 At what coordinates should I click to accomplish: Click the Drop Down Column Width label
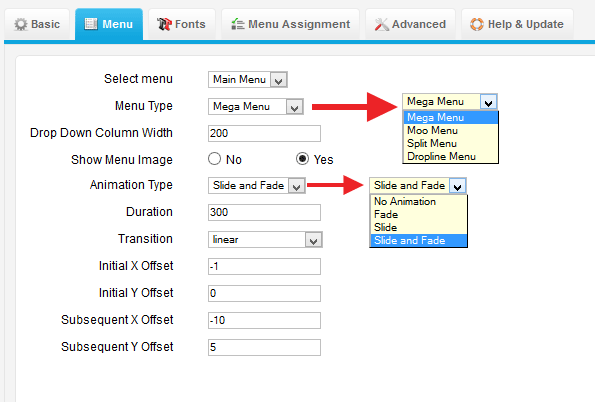click(101, 132)
